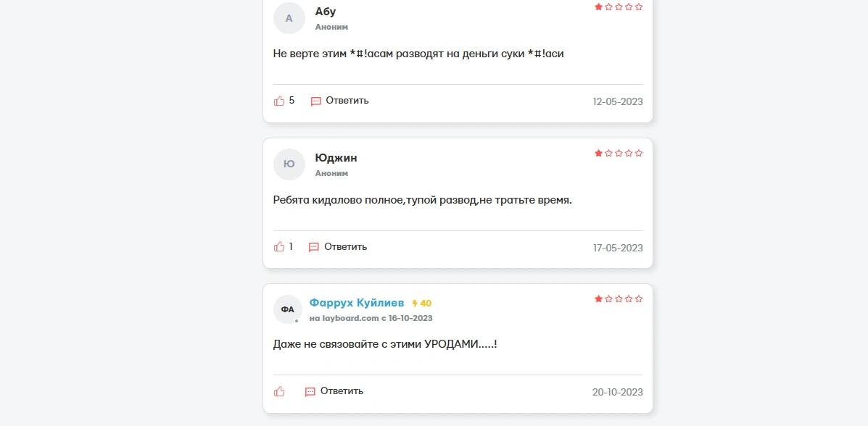Open the round "А" avatar of Абу

click(289, 18)
